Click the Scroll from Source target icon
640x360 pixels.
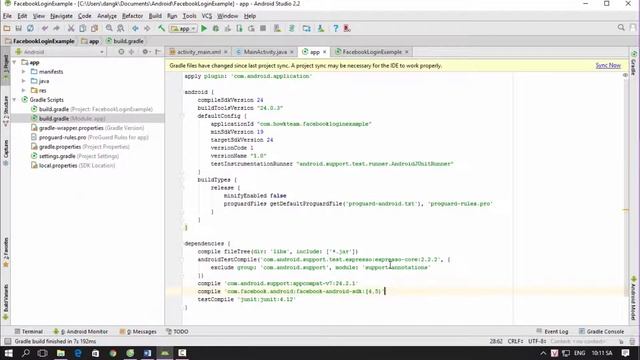tap(121, 52)
